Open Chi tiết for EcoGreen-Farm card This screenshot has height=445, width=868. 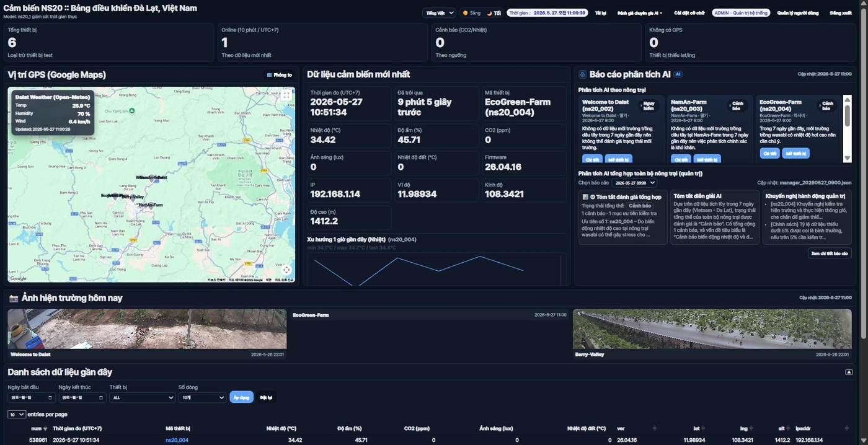pos(769,152)
